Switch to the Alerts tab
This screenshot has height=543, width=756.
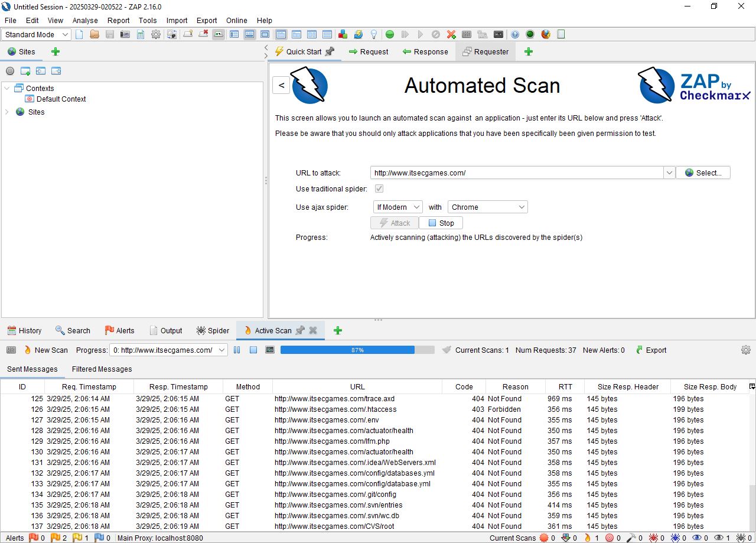pyautogui.click(x=119, y=330)
